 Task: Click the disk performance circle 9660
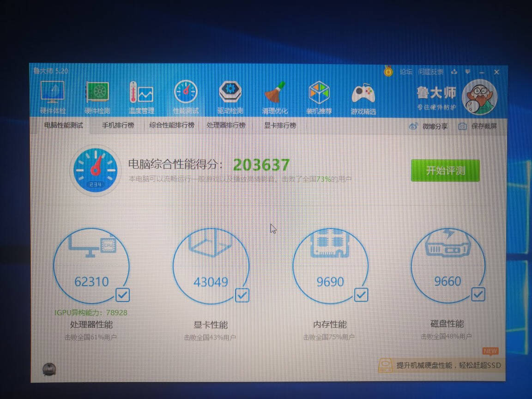(x=448, y=265)
